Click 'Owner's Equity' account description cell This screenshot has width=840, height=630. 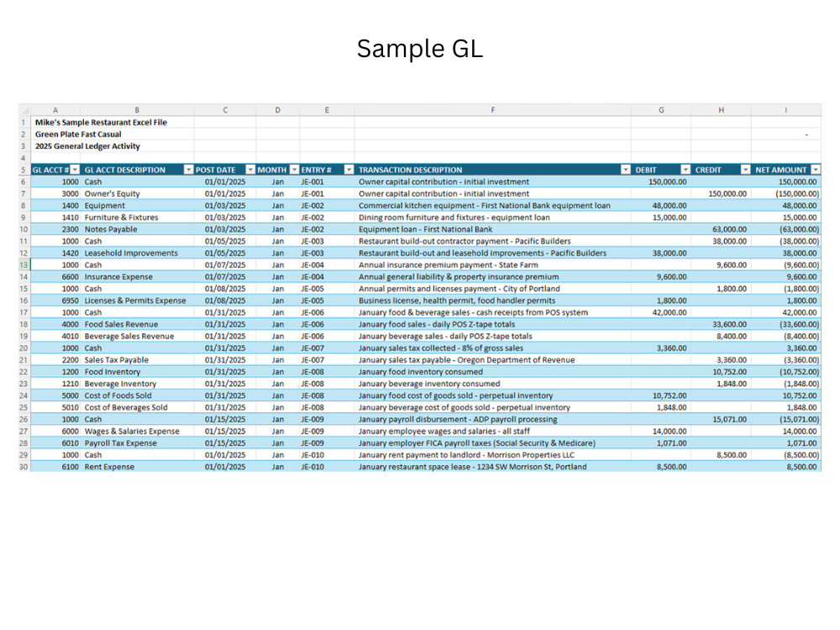(137, 193)
